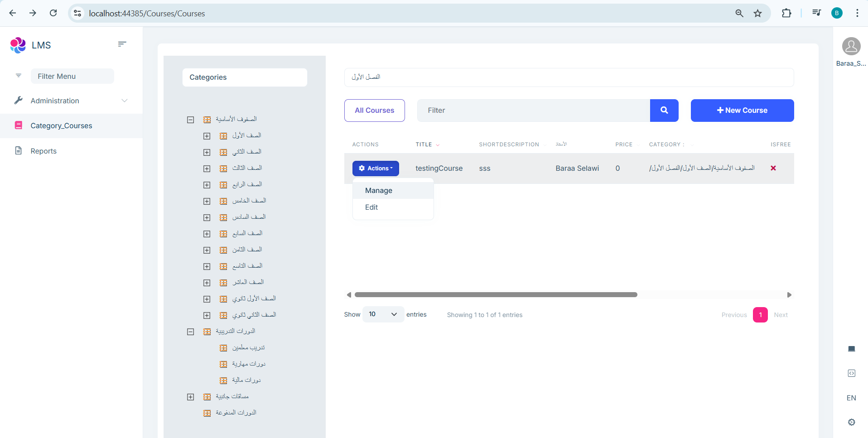
Task: Select page 1 in pagination
Action: point(760,315)
